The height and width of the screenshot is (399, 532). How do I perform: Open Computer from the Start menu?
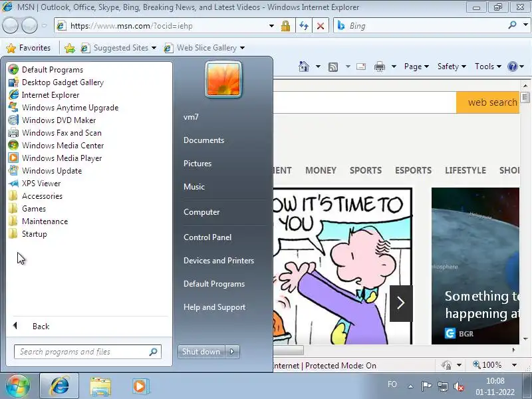[x=201, y=212]
